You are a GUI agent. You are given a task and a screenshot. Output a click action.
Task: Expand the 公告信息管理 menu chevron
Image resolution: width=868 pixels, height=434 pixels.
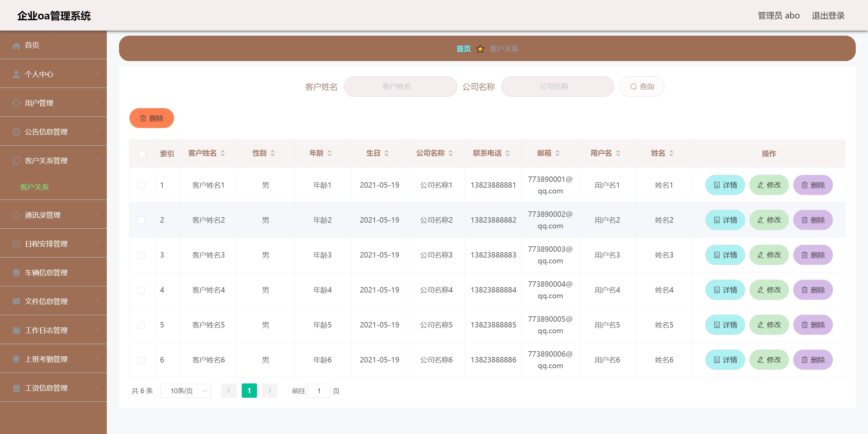pyautogui.click(x=97, y=131)
